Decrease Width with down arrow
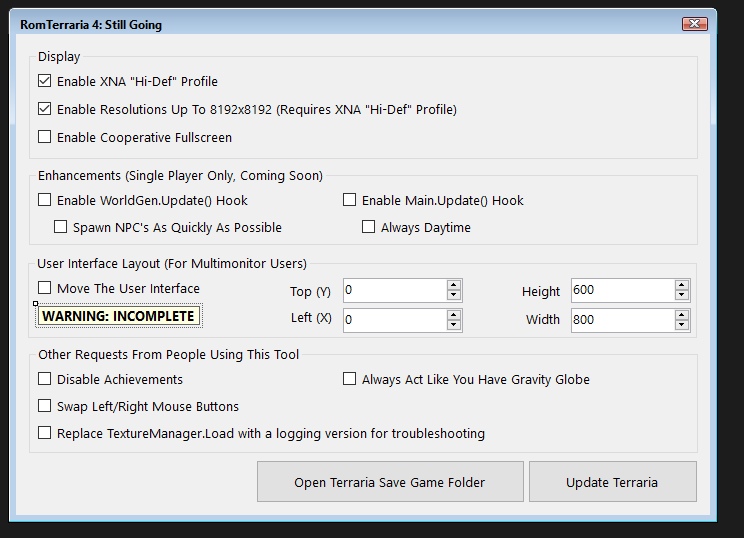 [x=682, y=325]
